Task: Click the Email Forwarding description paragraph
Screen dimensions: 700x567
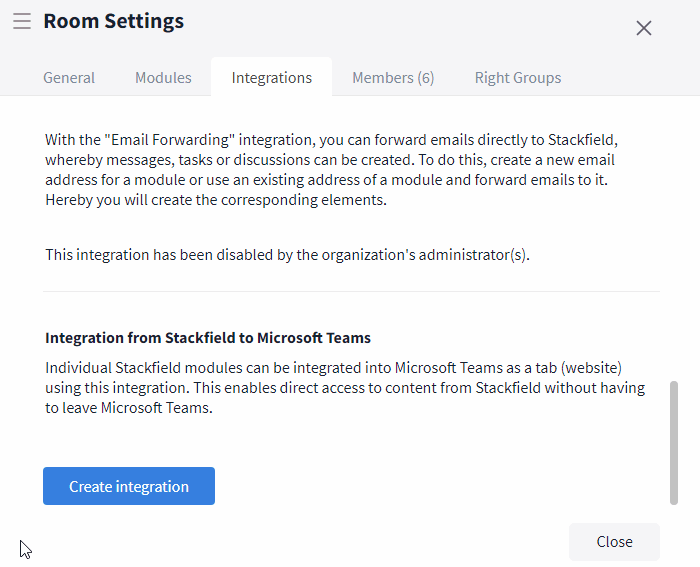Action: pyautogui.click(x=332, y=170)
